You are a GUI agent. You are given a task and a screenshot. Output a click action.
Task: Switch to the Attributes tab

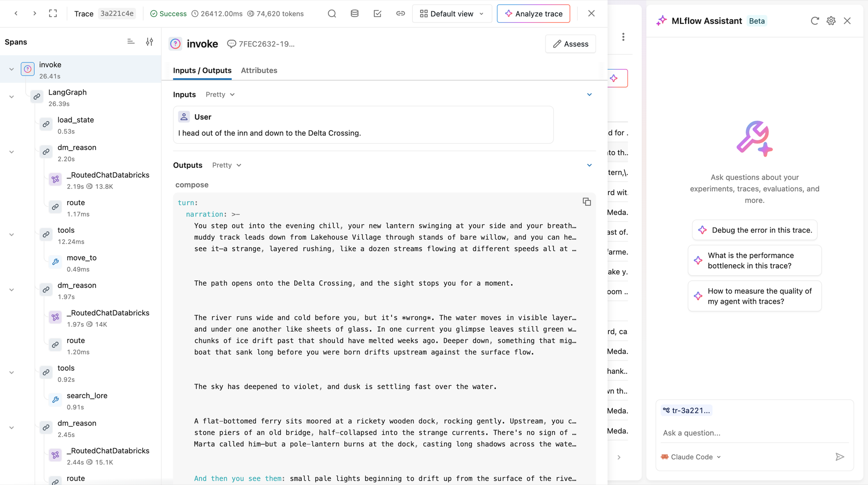click(259, 70)
